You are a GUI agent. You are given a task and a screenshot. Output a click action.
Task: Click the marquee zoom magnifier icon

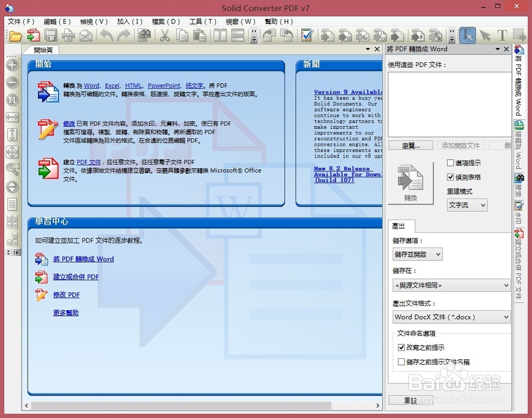click(13, 169)
